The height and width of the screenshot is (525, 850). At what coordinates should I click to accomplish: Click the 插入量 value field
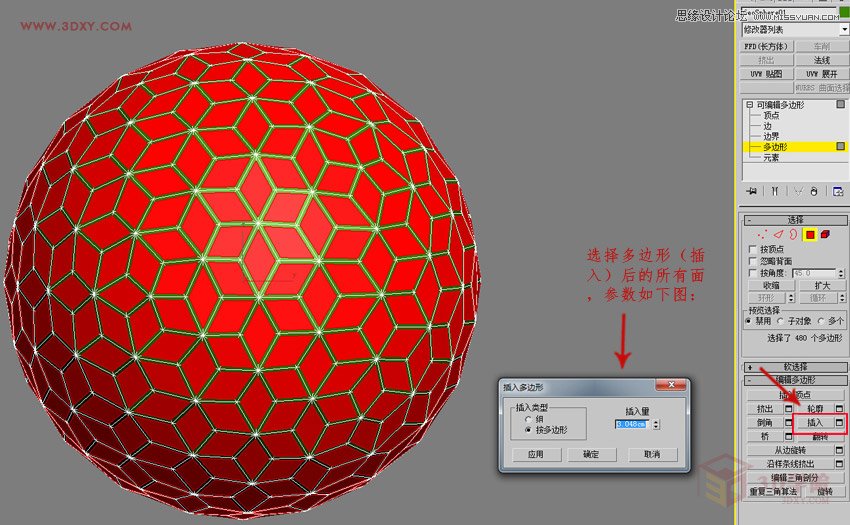coord(632,424)
